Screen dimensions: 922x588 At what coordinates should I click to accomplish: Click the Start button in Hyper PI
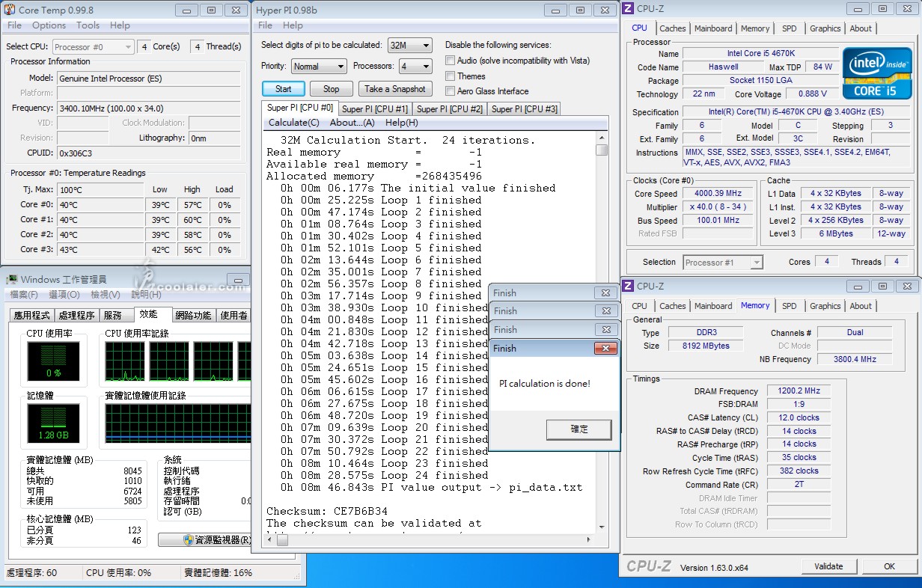click(x=284, y=89)
